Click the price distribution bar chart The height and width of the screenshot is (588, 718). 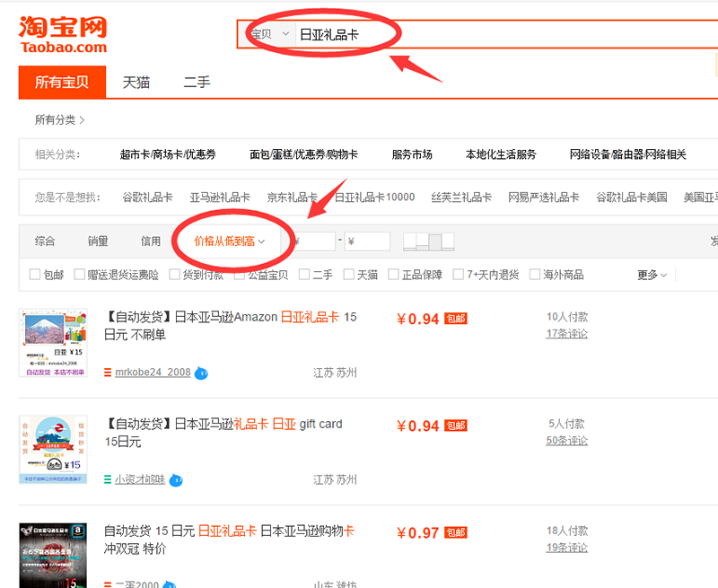point(429,241)
